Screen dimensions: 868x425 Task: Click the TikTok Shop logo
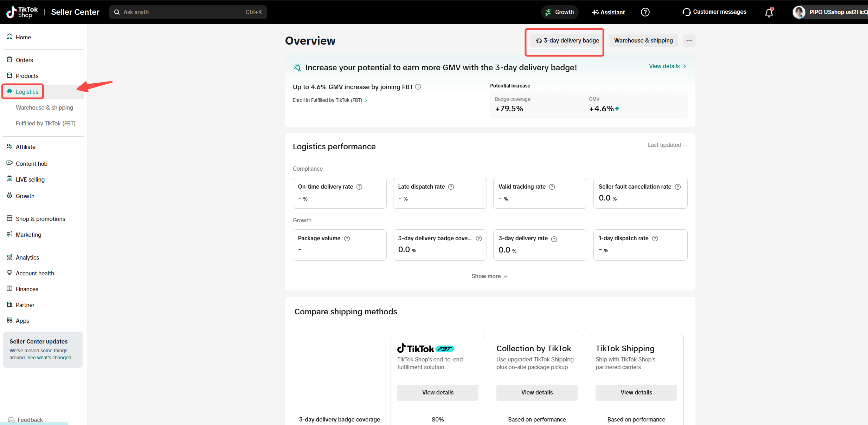(22, 12)
